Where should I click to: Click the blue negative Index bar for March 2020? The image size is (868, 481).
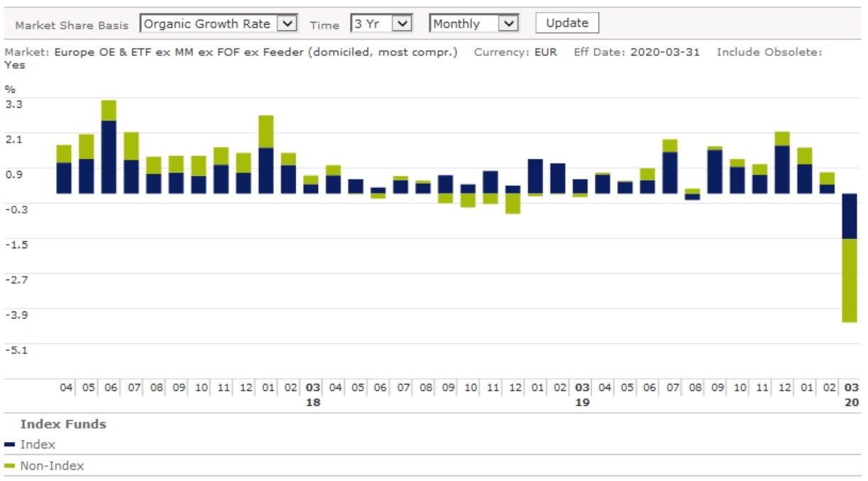click(850, 216)
